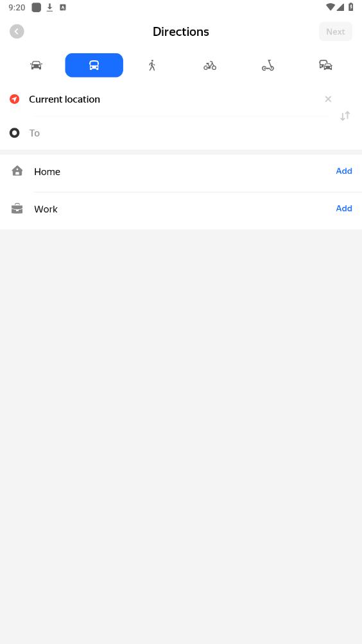This screenshot has width=362, height=644.
Task: Choose bicycle route mode
Action: (x=210, y=65)
